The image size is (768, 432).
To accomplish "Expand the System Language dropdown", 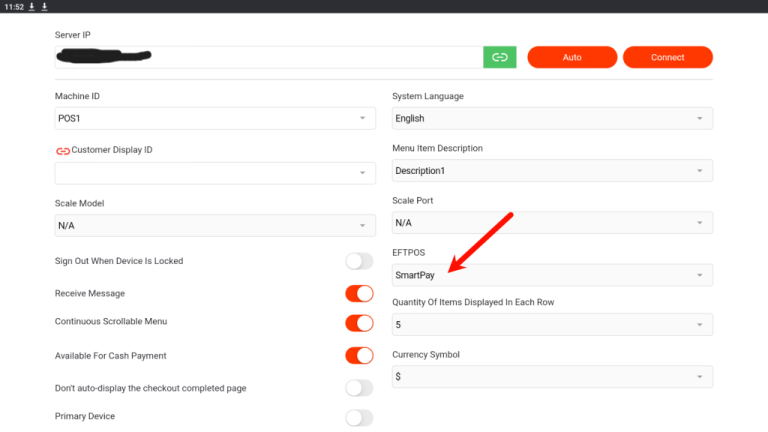I will tap(552, 118).
